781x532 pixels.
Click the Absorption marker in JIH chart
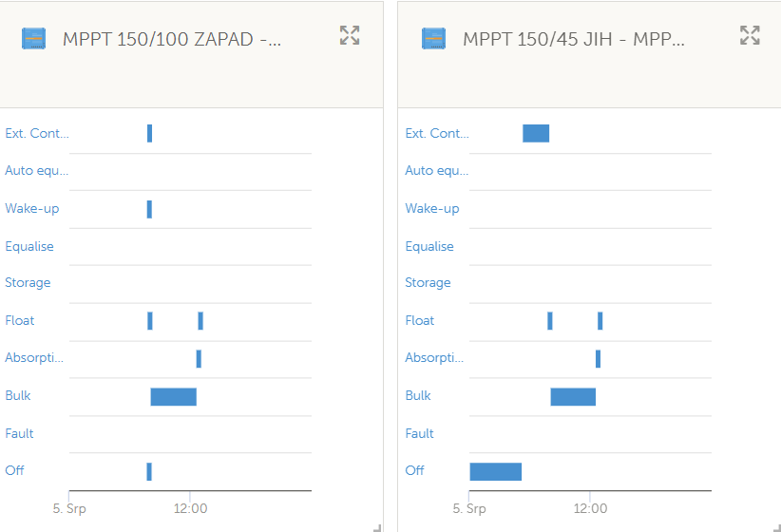[599, 359]
